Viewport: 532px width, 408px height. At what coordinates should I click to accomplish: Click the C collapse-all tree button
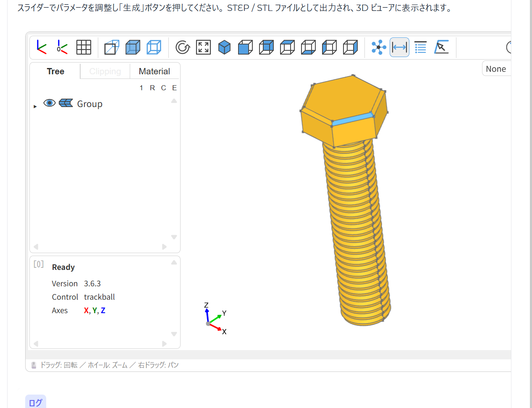tap(163, 88)
